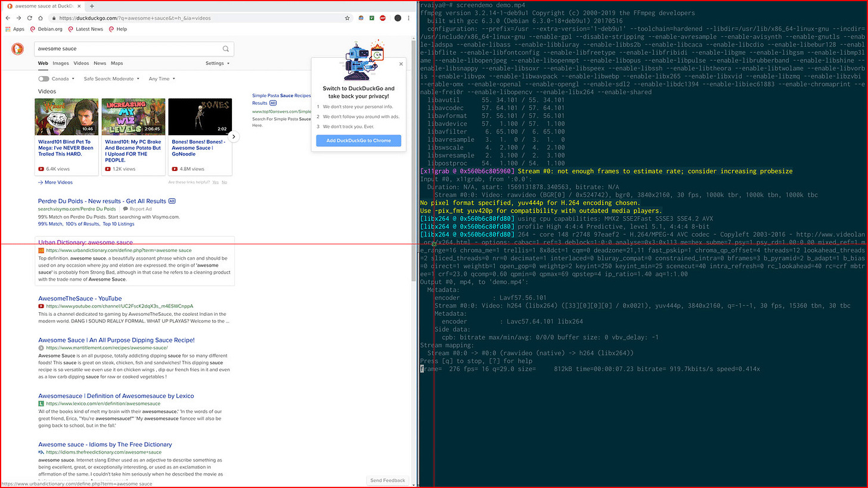Open the Chrome profile avatar

point(398,18)
